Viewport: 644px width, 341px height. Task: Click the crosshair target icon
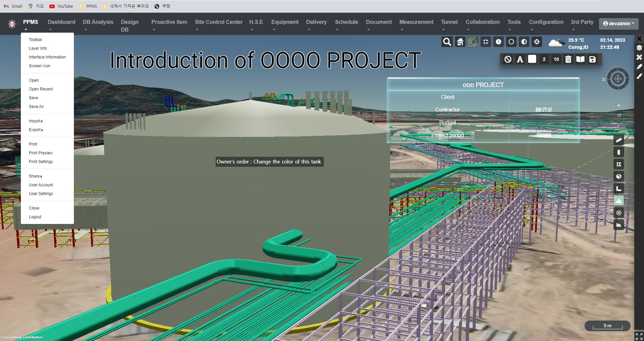537,42
